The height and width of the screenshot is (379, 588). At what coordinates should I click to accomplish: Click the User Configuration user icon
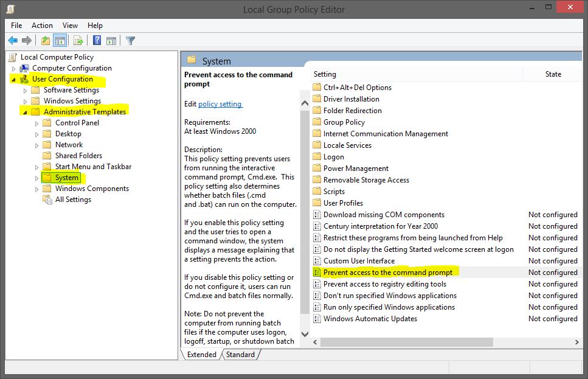click(x=24, y=79)
